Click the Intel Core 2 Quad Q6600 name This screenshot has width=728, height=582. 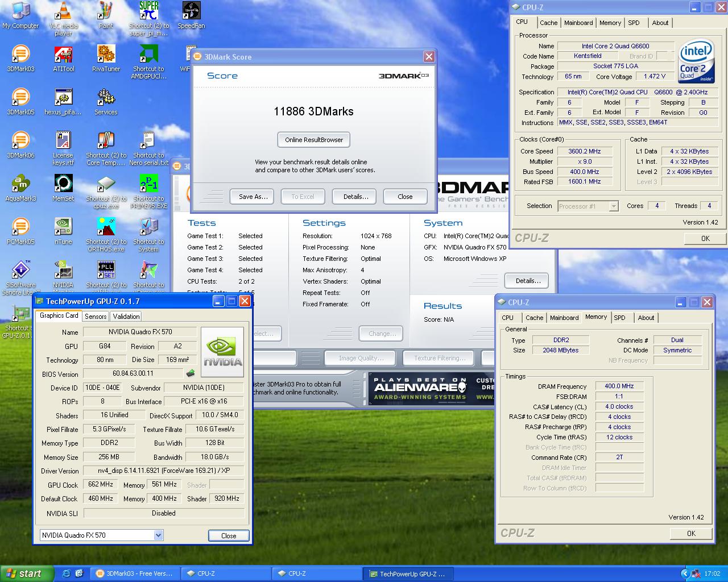(615, 46)
